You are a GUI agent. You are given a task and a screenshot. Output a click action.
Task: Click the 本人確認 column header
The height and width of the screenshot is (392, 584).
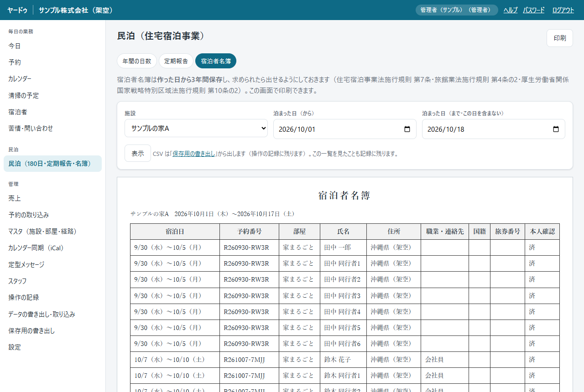tap(542, 232)
